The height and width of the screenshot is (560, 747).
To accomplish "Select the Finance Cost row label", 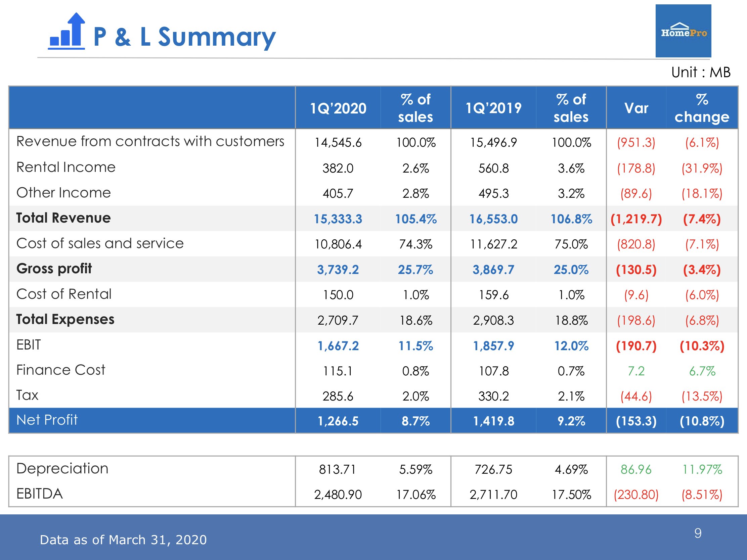I will point(61,370).
